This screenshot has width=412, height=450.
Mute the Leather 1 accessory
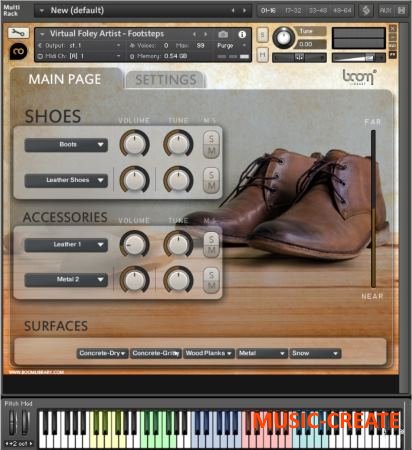click(x=211, y=251)
